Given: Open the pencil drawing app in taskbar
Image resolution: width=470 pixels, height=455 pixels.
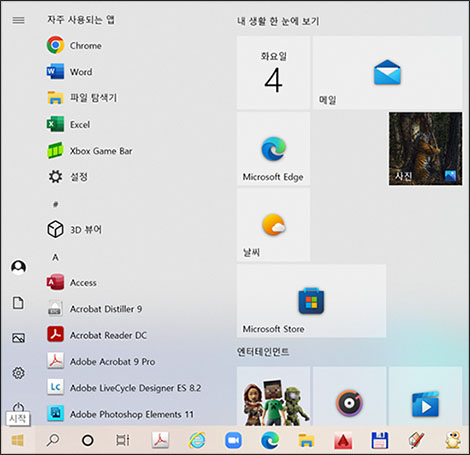Looking at the screenshot, I should [416, 440].
